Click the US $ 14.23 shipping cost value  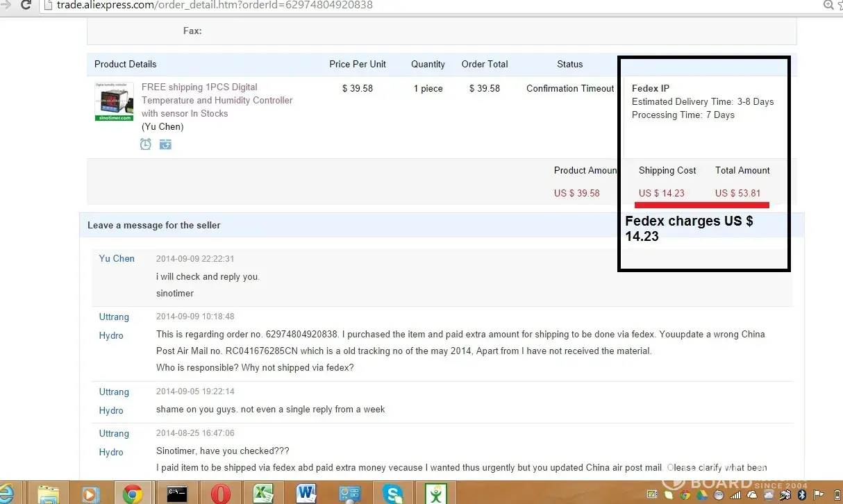662,193
